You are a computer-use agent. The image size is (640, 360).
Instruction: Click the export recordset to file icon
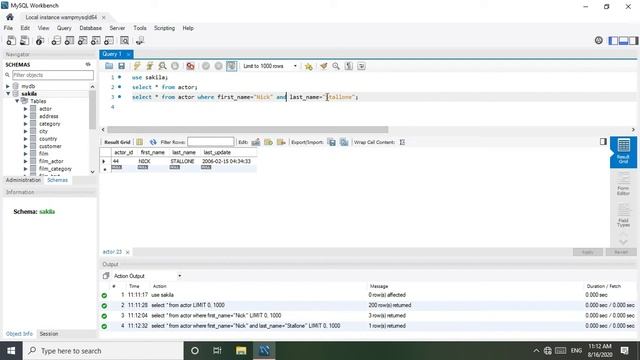pyautogui.click(x=332, y=142)
